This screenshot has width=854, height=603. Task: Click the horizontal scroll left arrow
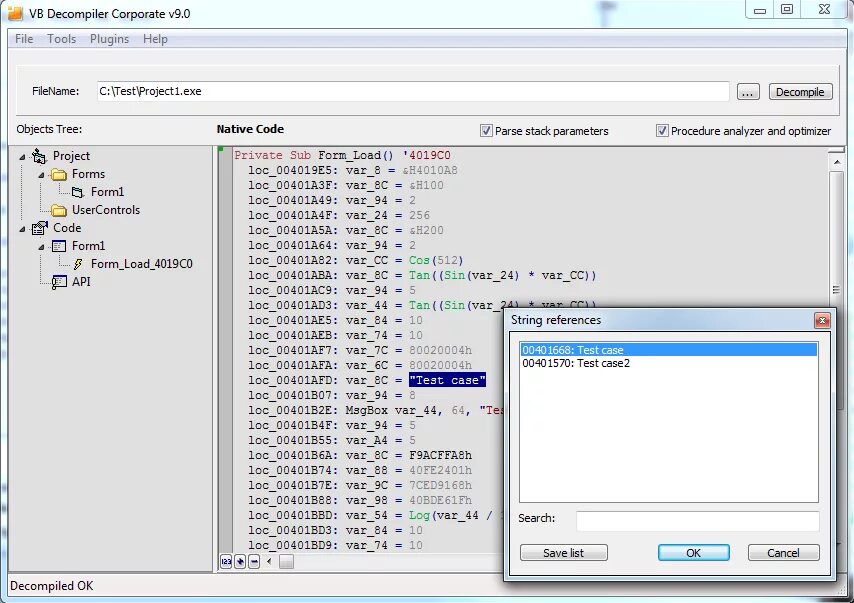pos(269,561)
